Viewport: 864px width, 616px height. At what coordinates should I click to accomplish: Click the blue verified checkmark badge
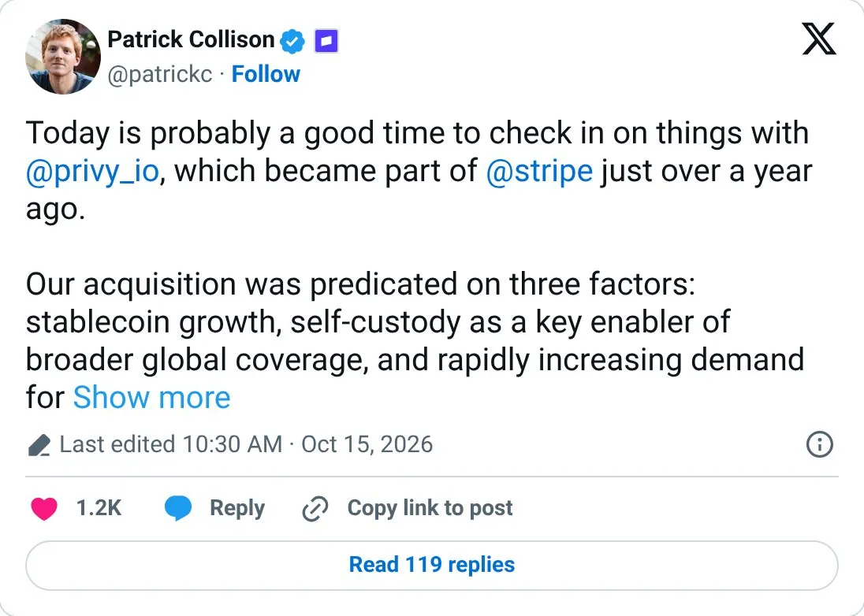(292, 41)
